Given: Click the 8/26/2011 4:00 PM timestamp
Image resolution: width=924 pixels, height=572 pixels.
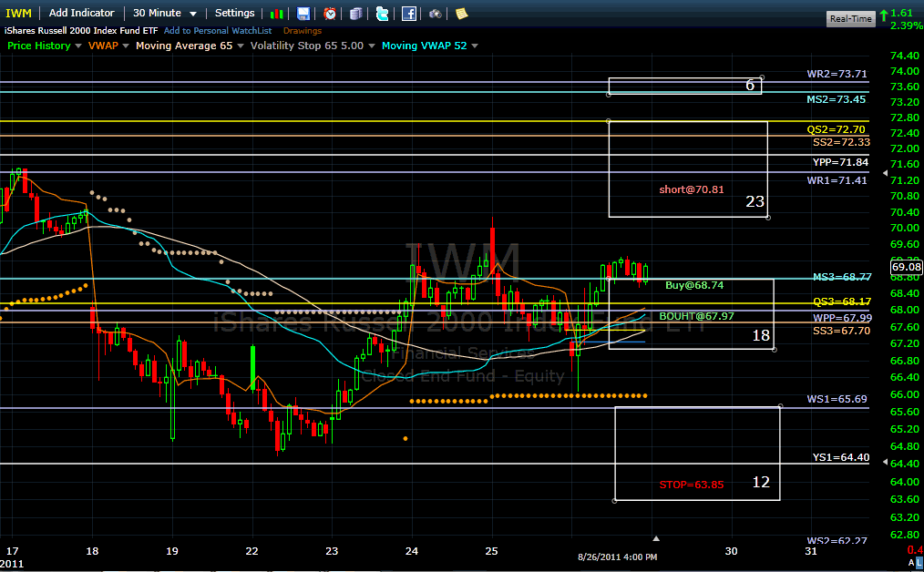Looking at the screenshot, I should [617, 557].
